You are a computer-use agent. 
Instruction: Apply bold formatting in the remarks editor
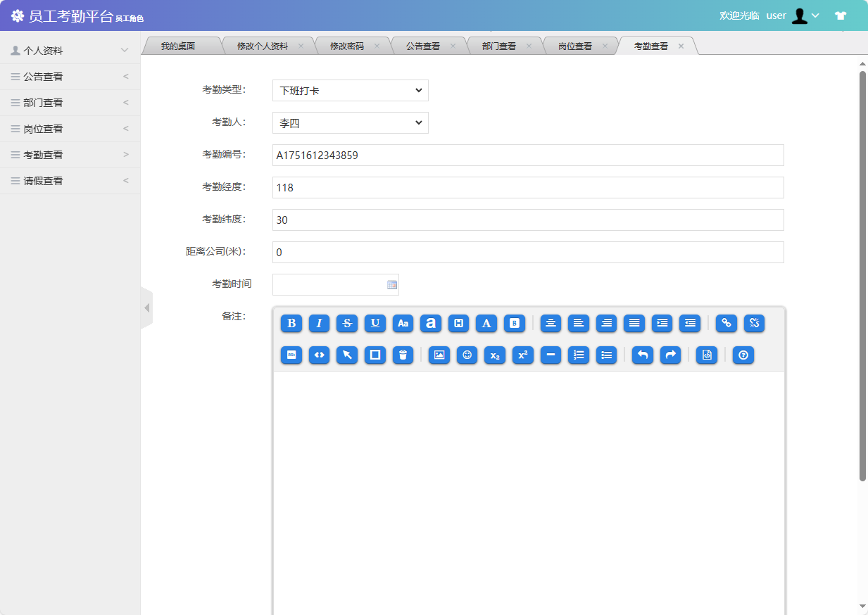(291, 324)
